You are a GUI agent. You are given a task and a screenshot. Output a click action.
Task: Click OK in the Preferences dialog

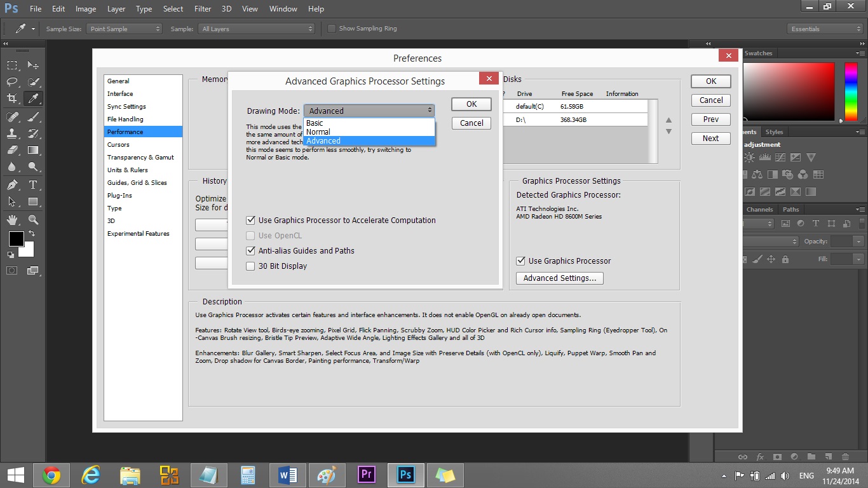click(x=711, y=81)
